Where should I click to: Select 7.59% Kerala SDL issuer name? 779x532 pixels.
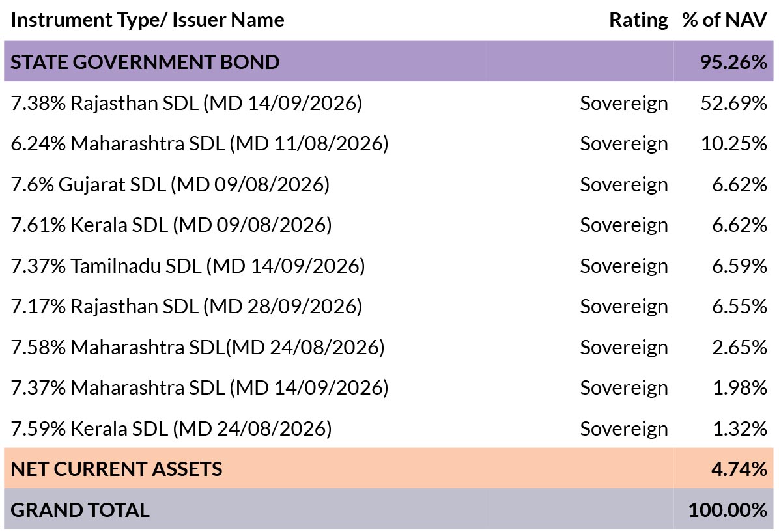click(171, 428)
